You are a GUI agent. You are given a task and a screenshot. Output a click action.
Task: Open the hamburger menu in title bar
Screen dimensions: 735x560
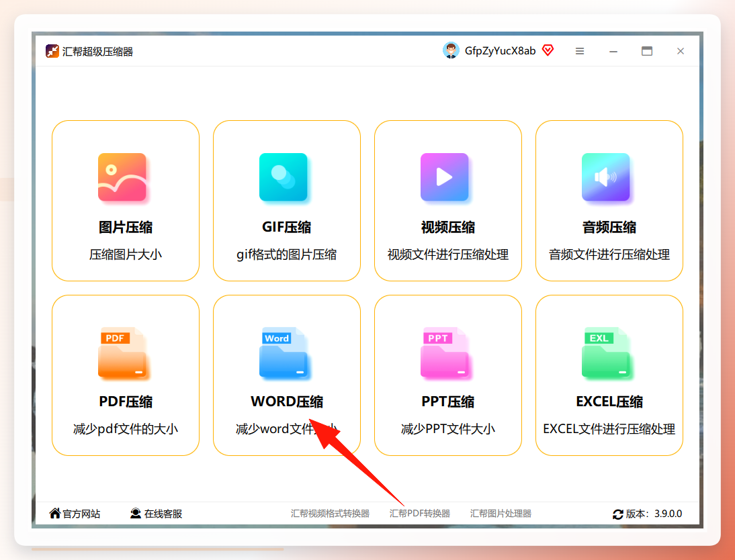(x=580, y=51)
